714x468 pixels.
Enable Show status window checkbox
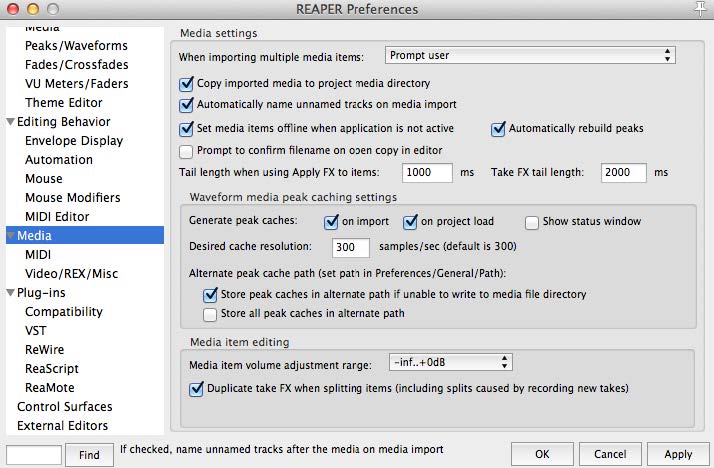point(532,223)
